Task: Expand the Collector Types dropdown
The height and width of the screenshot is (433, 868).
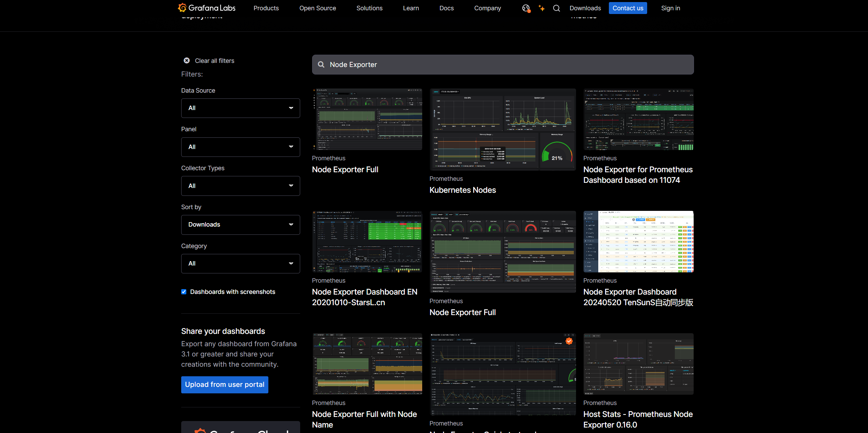Action: click(241, 186)
